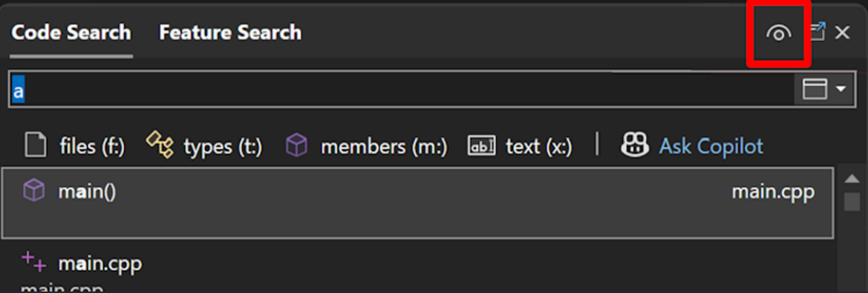Click the Copilot face icon
The height and width of the screenshot is (293, 868).
[x=634, y=145]
